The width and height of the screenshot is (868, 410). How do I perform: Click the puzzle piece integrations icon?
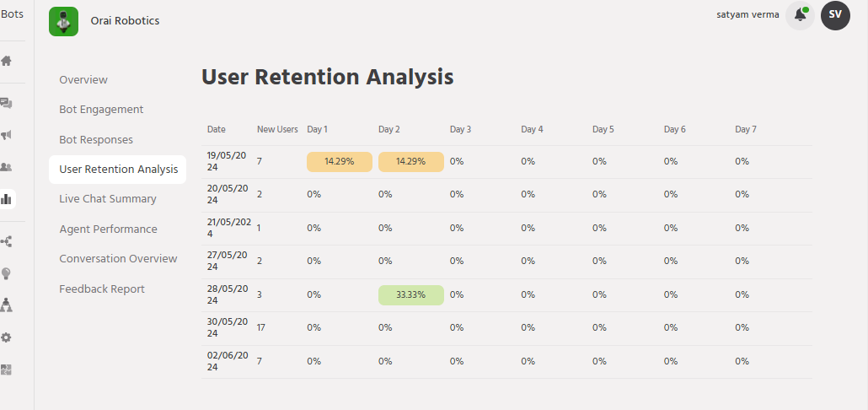point(7,370)
